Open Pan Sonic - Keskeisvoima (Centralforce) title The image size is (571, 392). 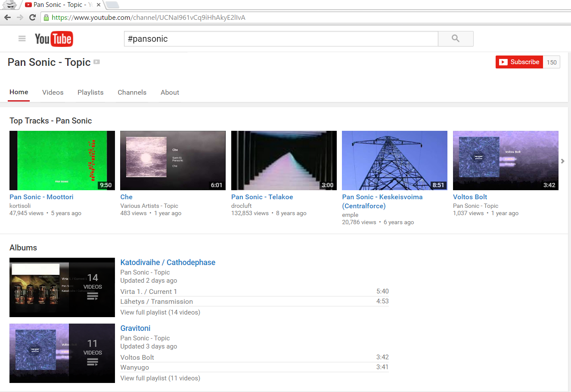coord(382,201)
